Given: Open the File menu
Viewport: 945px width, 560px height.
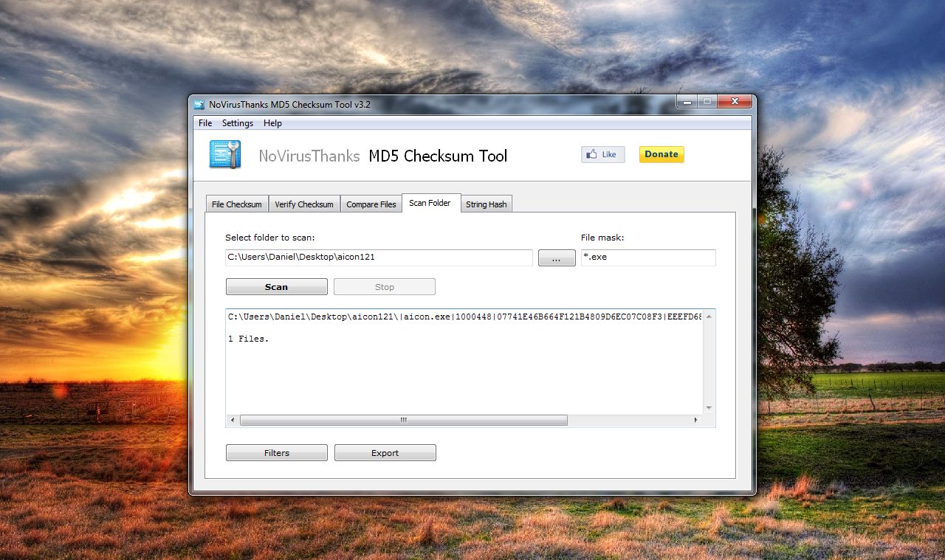Looking at the screenshot, I should [x=205, y=123].
